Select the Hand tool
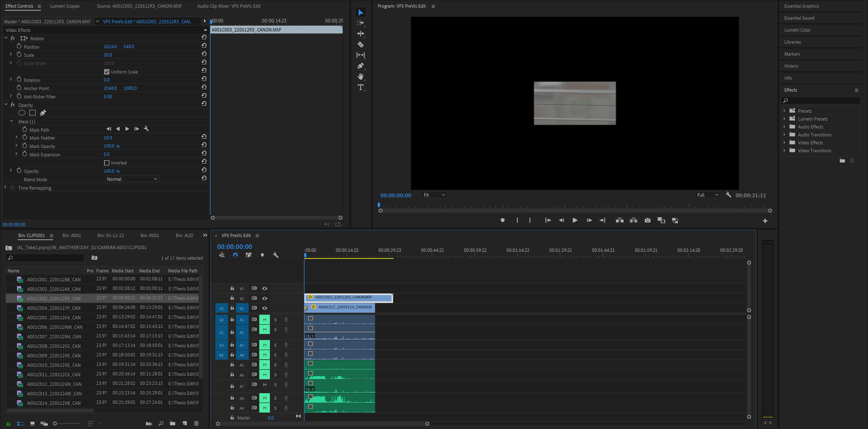868x429 pixels. [361, 76]
